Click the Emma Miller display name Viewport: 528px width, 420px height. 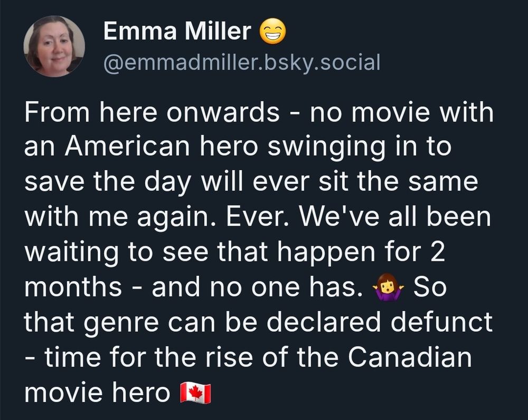point(177,31)
